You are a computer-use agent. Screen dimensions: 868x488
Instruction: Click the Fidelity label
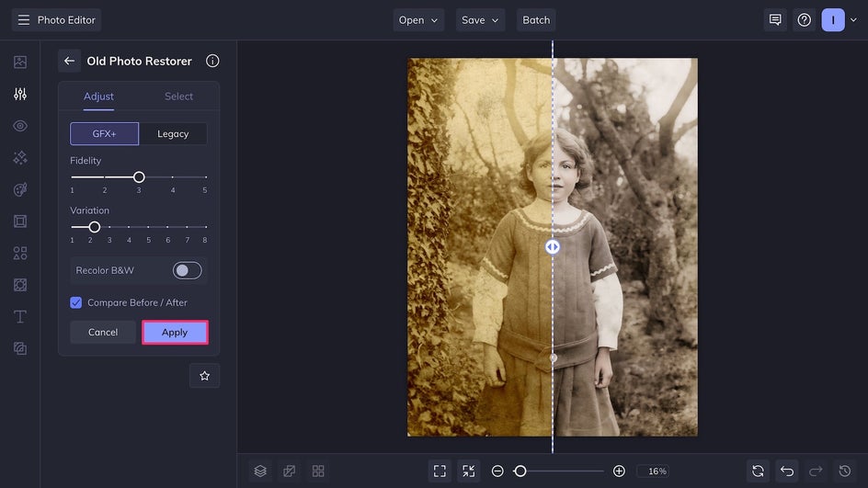tap(86, 161)
